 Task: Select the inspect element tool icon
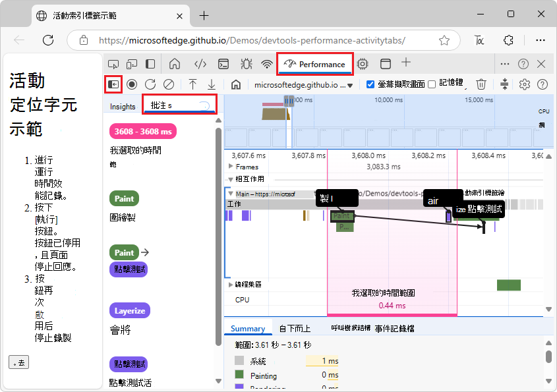pyautogui.click(x=113, y=65)
